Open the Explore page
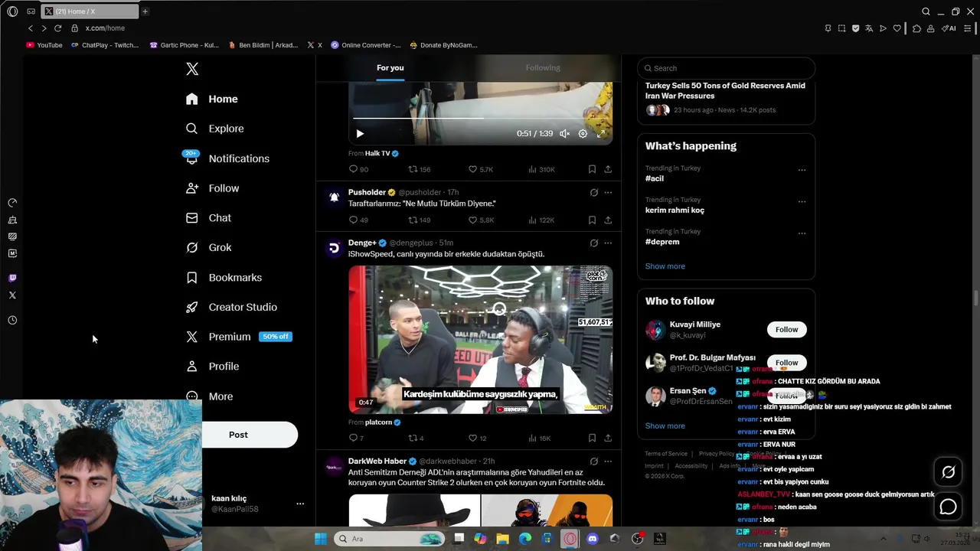This screenshot has height=551, width=980. pos(215,129)
